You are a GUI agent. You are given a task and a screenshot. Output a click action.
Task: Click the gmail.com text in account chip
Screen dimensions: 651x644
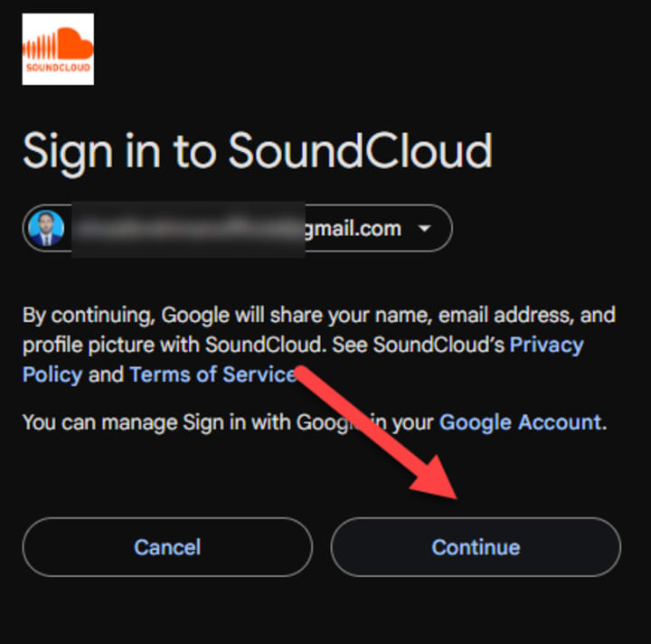coord(354,229)
